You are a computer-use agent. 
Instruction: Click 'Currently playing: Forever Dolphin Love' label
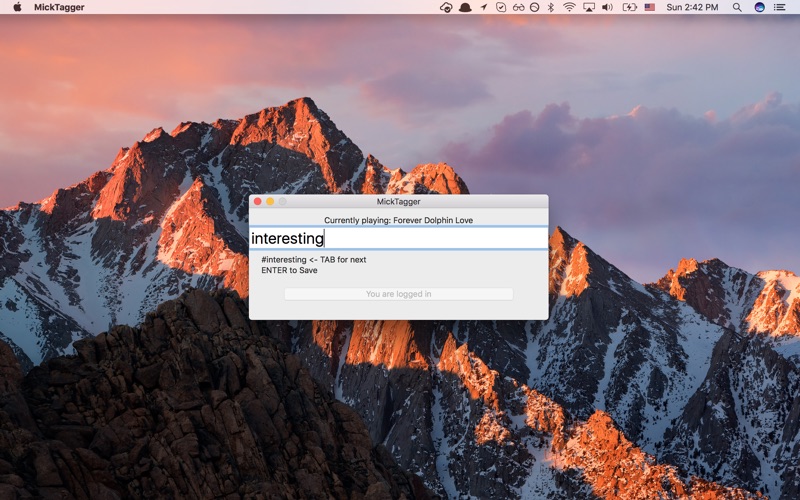(398, 220)
